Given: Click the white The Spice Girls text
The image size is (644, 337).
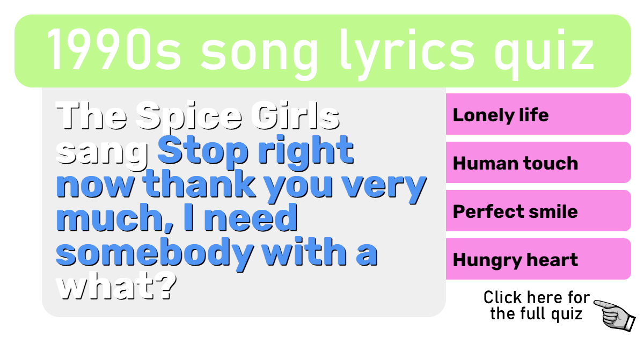Looking at the screenshot, I should 199,116.
